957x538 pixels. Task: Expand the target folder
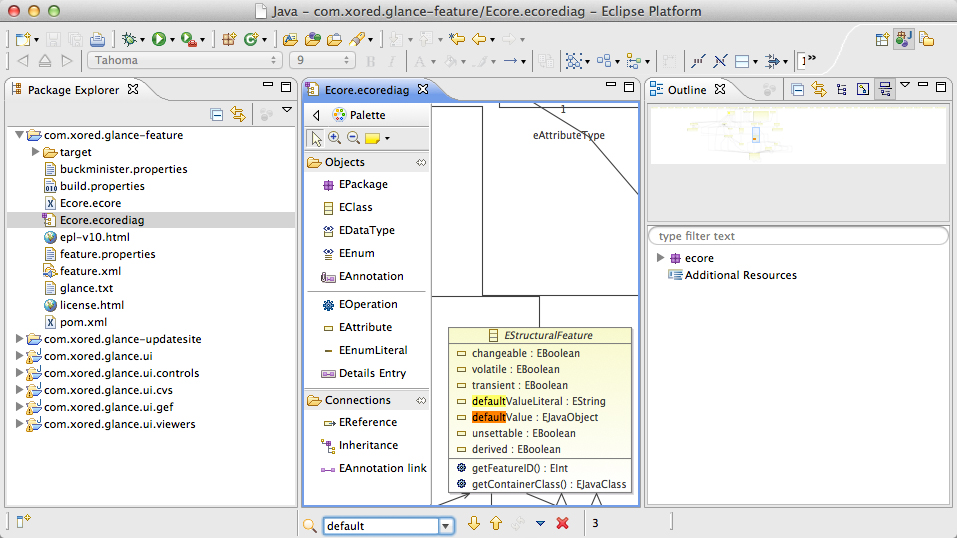coord(36,152)
